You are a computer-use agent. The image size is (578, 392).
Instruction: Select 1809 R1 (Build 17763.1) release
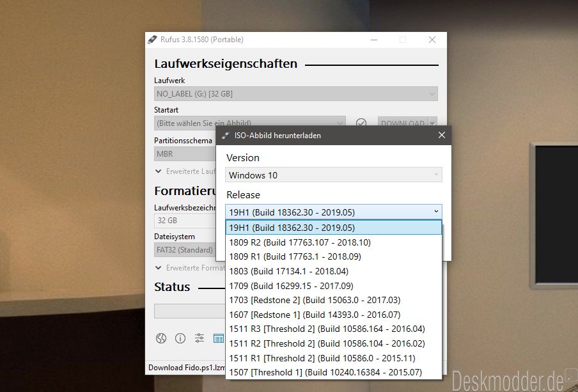[334, 256]
